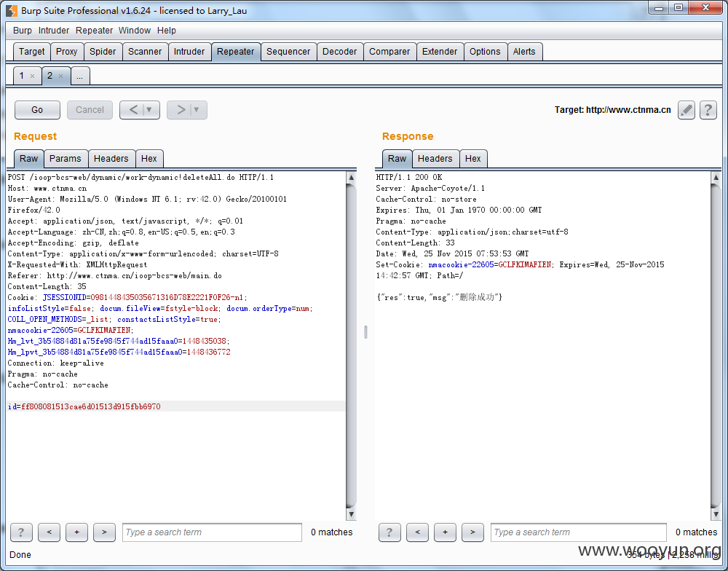Click the id parameter line in request body
Viewport: 728px width, 571px height.
tap(176, 406)
